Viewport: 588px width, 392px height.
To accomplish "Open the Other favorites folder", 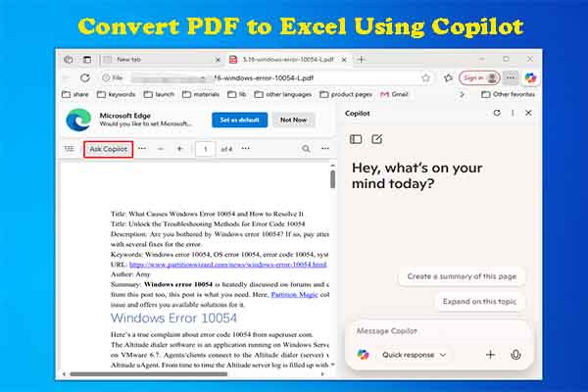I will pyautogui.click(x=508, y=94).
